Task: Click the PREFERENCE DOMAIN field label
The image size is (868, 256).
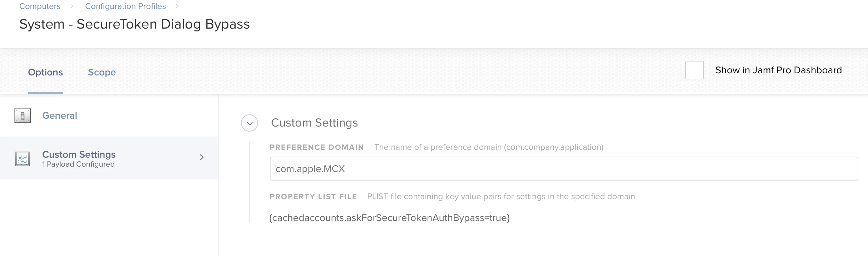Action: [317, 147]
